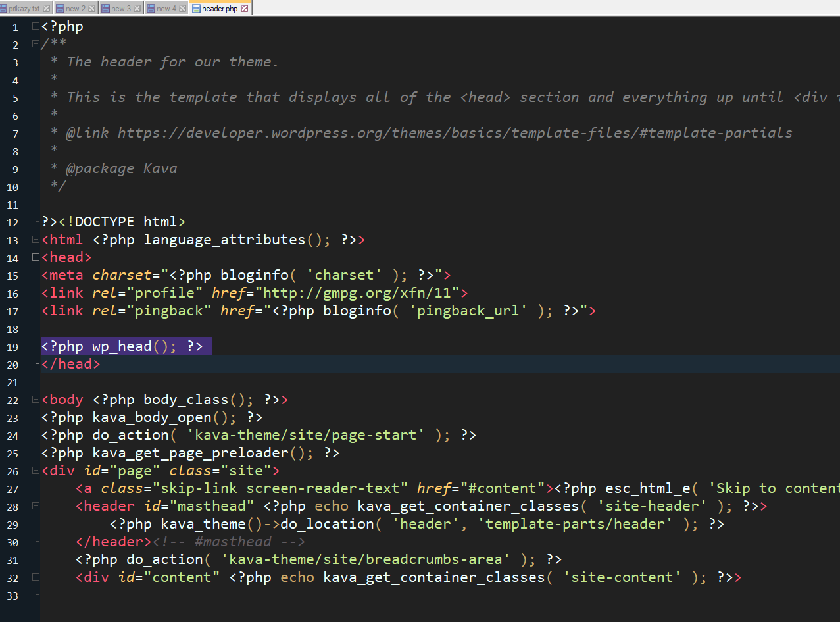Click the unsaved floppy icon on new 2 tab
840x622 pixels.
[61, 8]
